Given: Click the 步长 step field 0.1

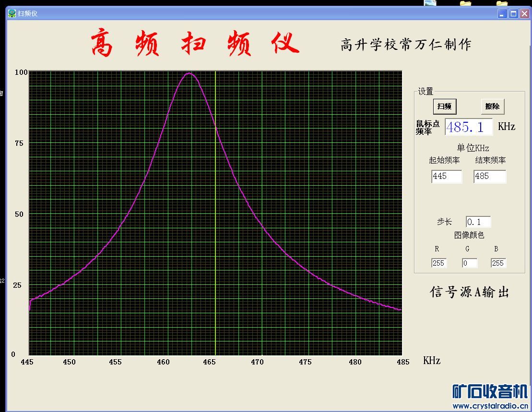Looking at the screenshot, I should click(x=478, y=222).
